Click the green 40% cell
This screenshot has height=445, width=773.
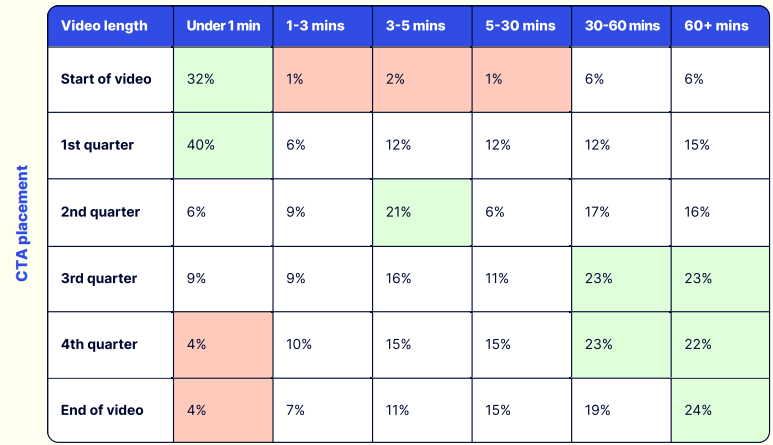(x=222, y=145)
